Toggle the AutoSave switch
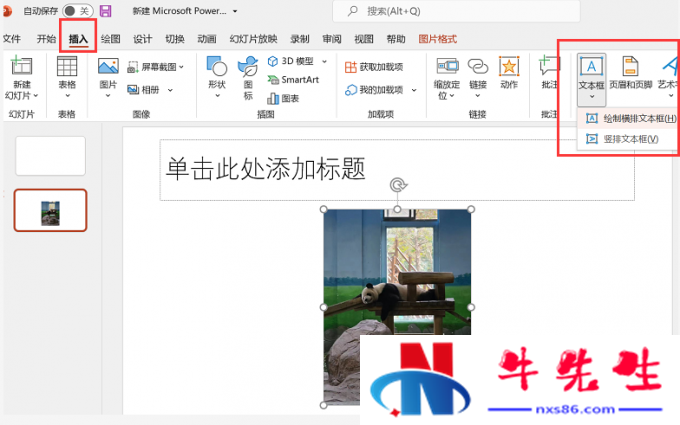Image resolution: width=680 pixels, height=425 pixels. pos(78,11)
